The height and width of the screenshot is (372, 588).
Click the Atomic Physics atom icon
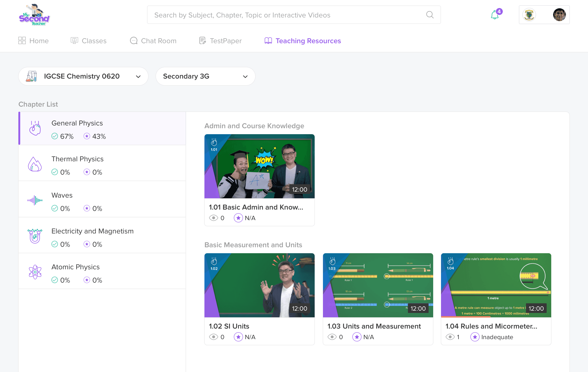click(x=35, y=272)
